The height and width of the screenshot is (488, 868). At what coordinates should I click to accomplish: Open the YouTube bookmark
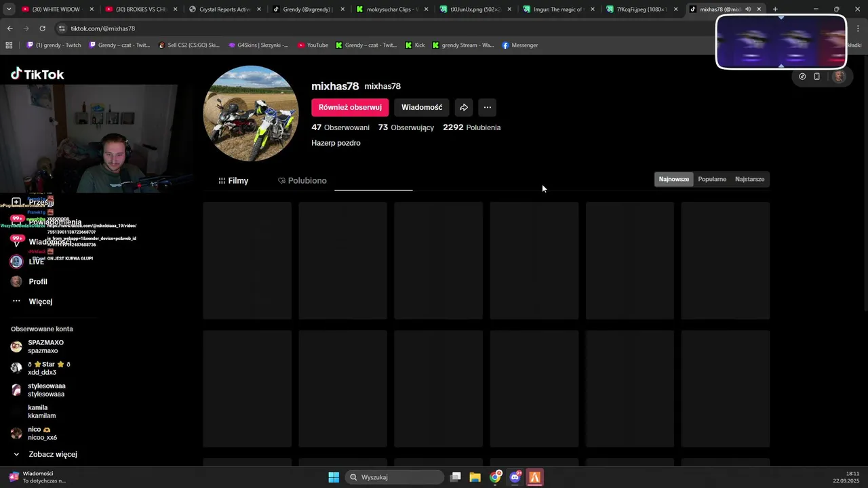[312, 45]
